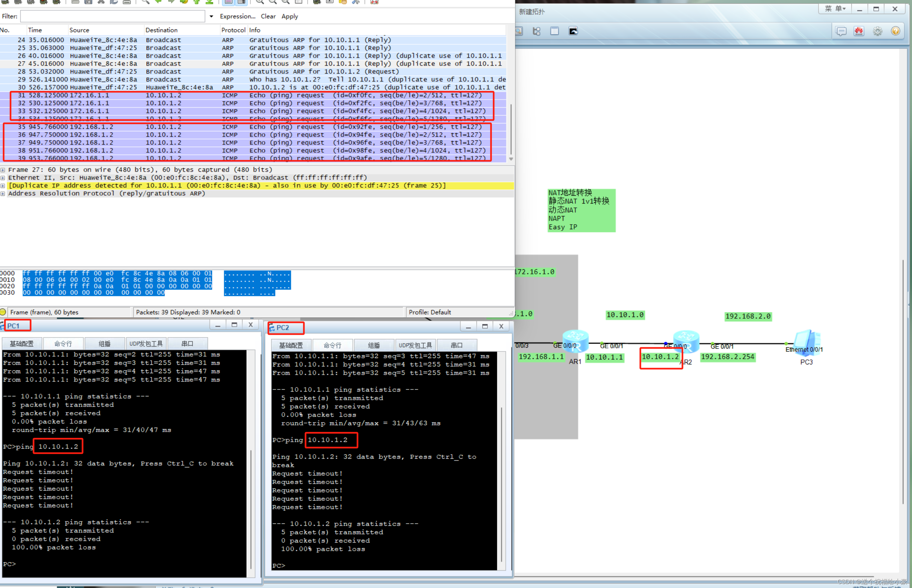Click Apply to apply the Wireshark filter
The height and width of the screenshot is (588, 912).
(289, 16)
